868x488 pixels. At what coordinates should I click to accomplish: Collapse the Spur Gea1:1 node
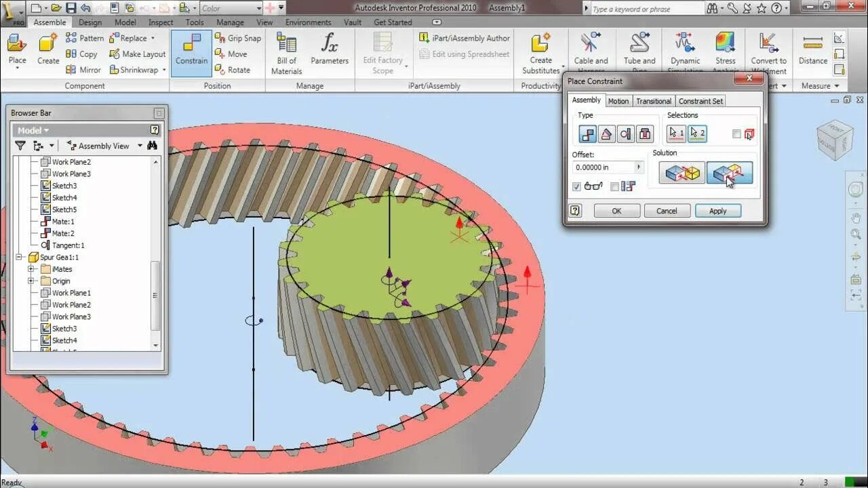tap(19, 258)
